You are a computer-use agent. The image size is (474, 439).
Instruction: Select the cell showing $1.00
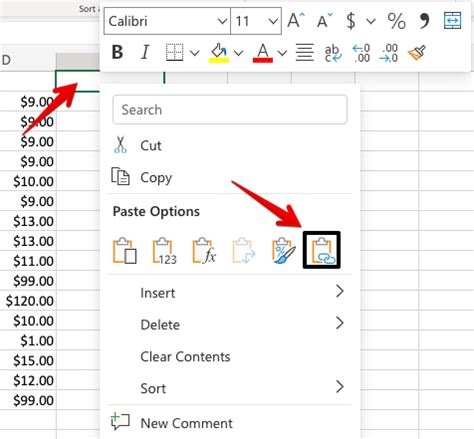click(x=28, y=340)
